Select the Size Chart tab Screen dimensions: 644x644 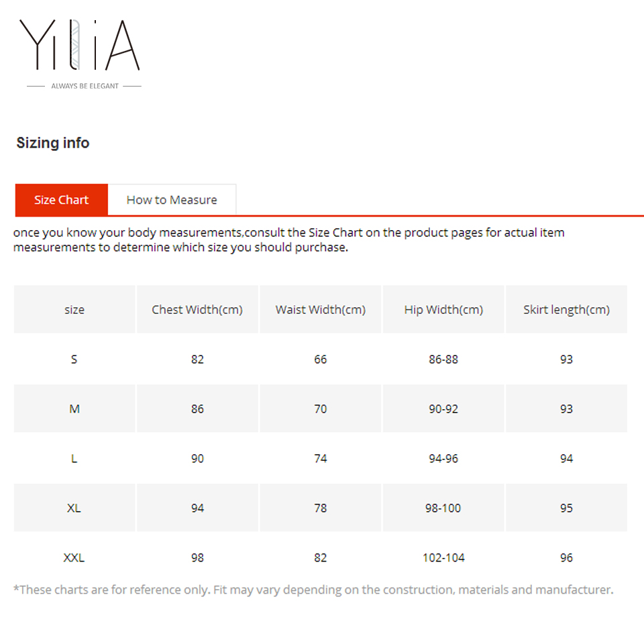pos(61,200)
